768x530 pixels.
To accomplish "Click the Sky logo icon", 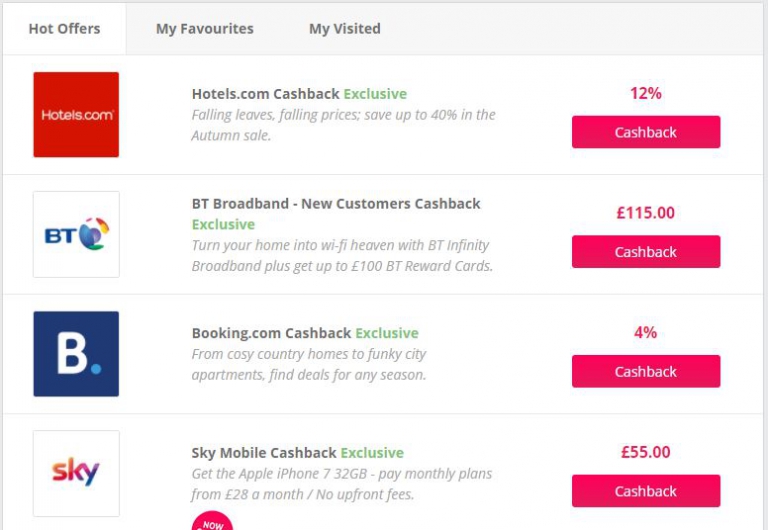I will [x=76, y=473].
